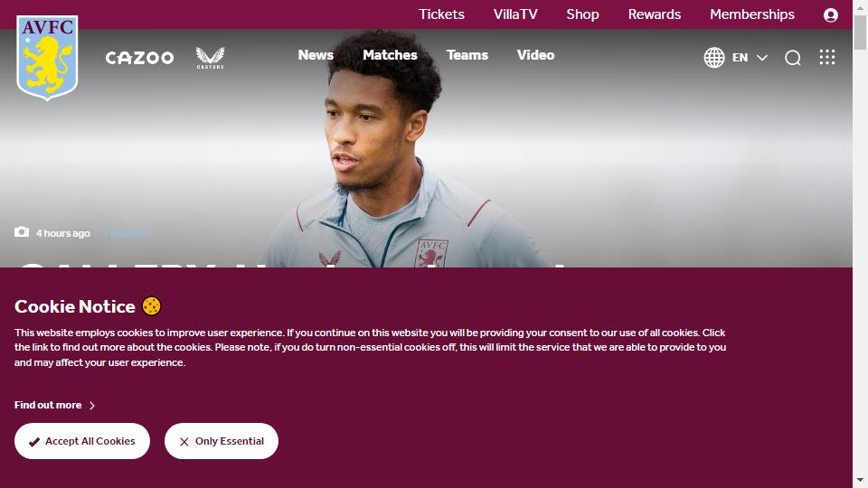Open the search magnifier icon
This screenshot has height=488, width=868.
(x=793, y=58)
